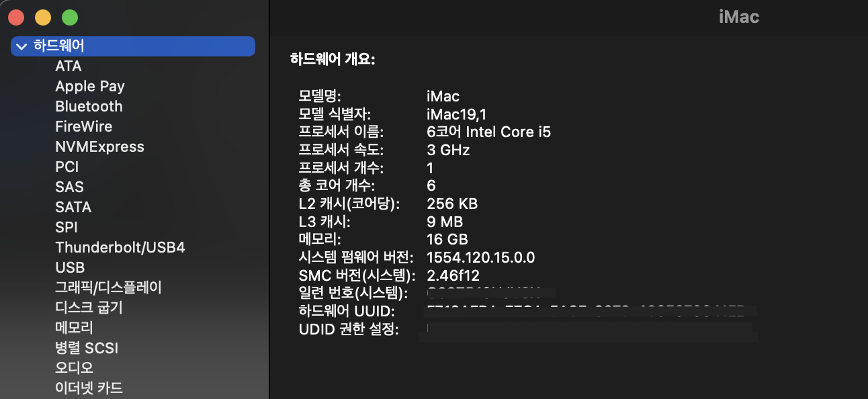
Task: Select 오디오 in the sidebar
Action: (74, 368)
